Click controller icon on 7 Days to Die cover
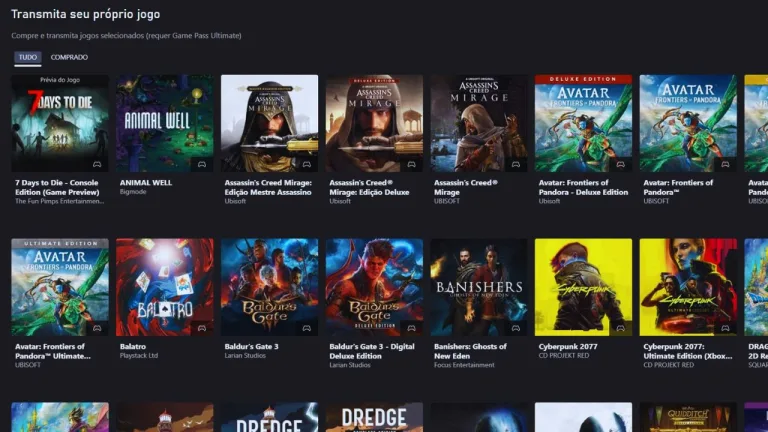Viewport: 768px width, 432px height. pyautogui.click(x=97, y=165)
